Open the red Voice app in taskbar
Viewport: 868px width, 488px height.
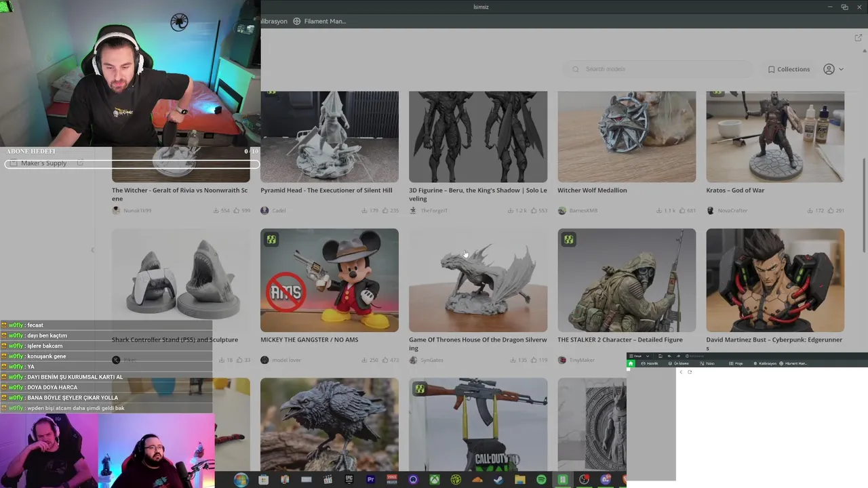click(x=391, y=480)
